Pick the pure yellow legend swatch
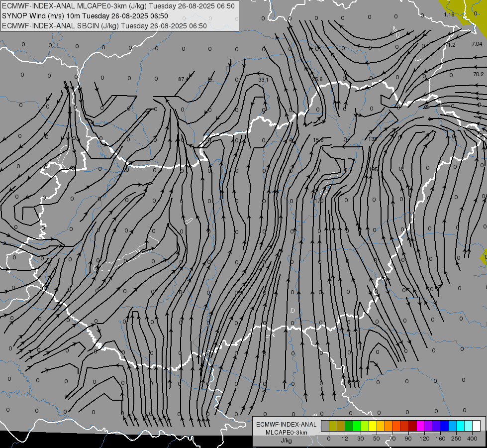This screenshot has height=448, width=487. pyautogui.click(x=373, y=426)
